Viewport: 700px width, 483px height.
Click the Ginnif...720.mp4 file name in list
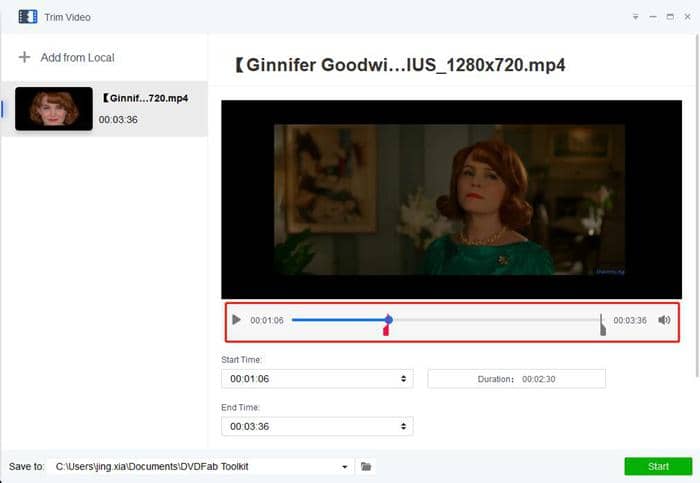(145, 98)
